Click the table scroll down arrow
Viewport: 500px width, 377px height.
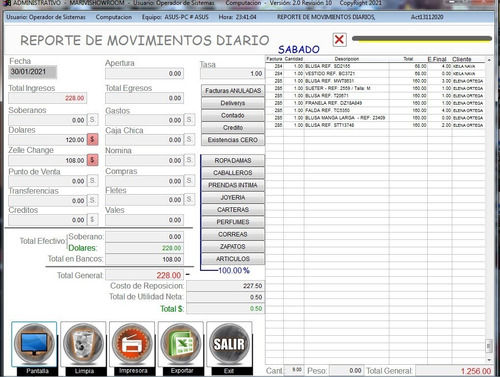coord(489,360)
